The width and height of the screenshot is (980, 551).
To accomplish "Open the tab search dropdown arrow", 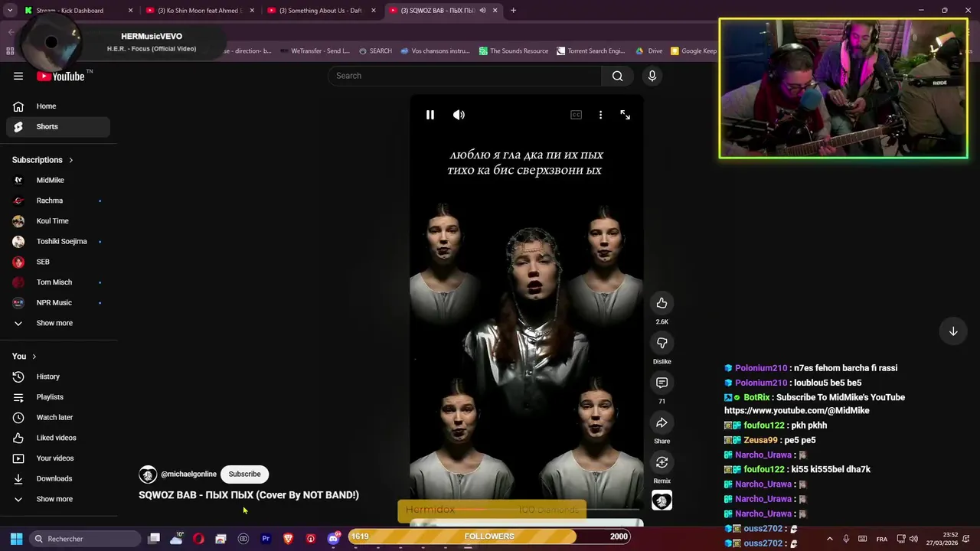I will coord(10,11).
